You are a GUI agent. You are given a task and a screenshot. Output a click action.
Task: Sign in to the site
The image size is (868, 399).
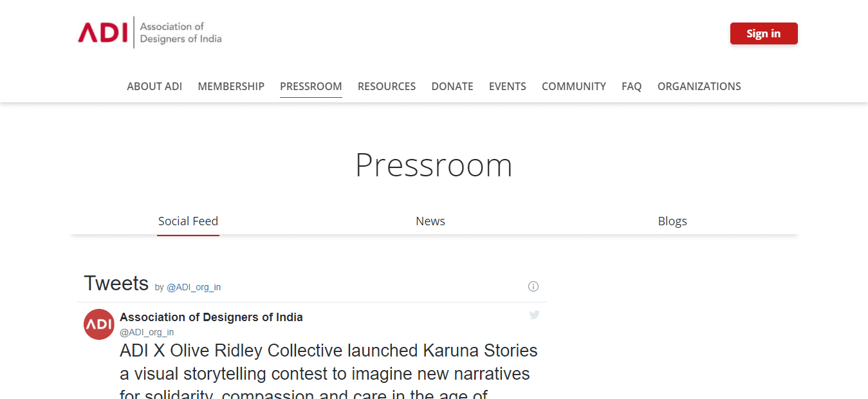point(764,33)
